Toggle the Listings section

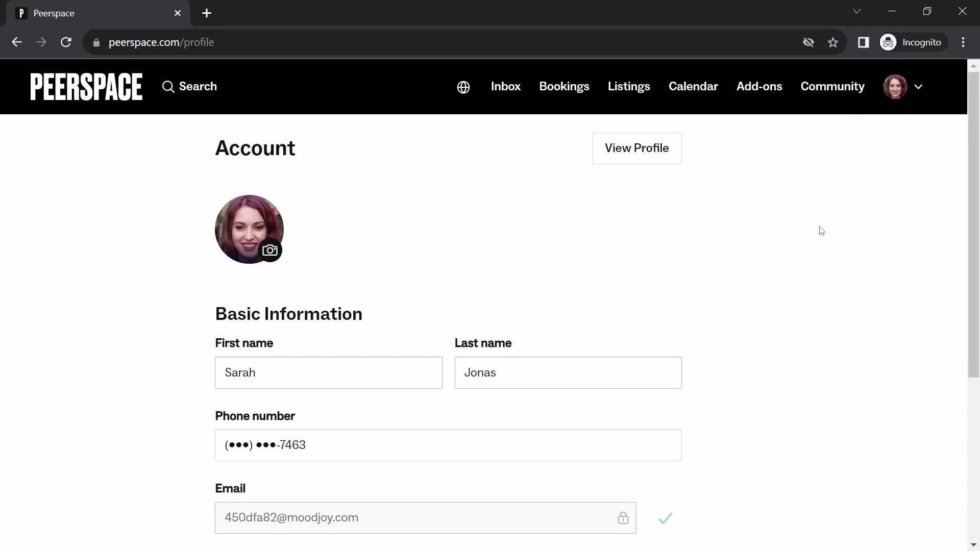(628, 86)
